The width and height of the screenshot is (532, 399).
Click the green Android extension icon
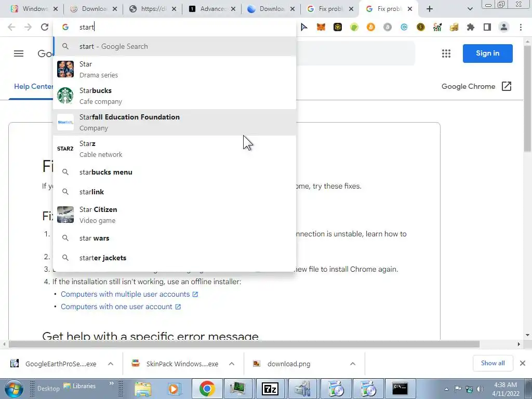pos(354,27)
